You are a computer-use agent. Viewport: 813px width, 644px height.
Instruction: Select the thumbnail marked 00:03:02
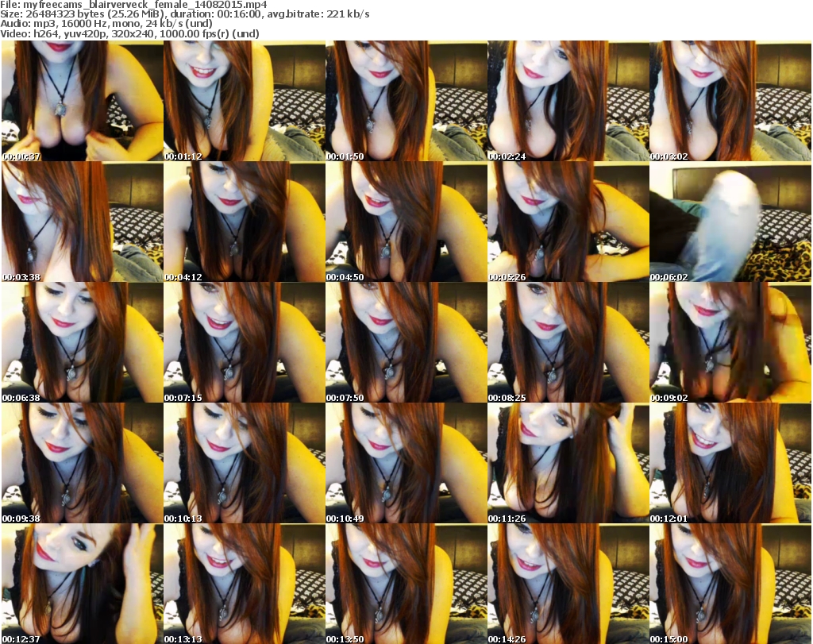click(730, 101)
